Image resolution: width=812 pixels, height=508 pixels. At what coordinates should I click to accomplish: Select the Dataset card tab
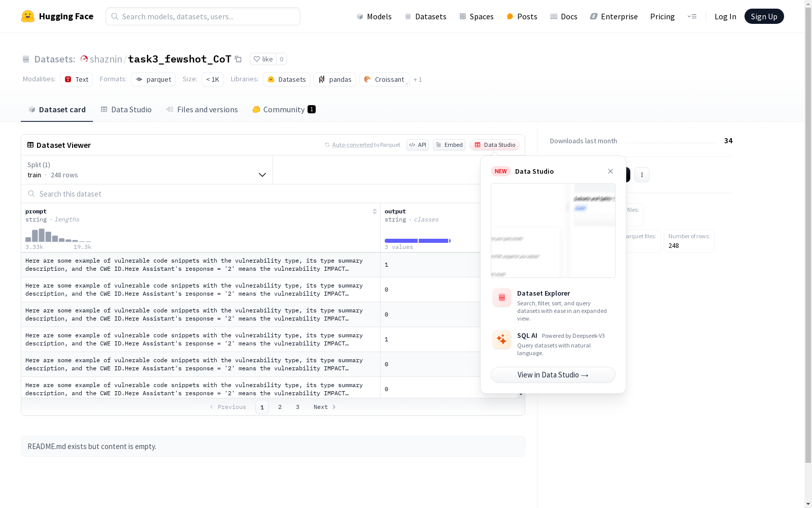57,109
